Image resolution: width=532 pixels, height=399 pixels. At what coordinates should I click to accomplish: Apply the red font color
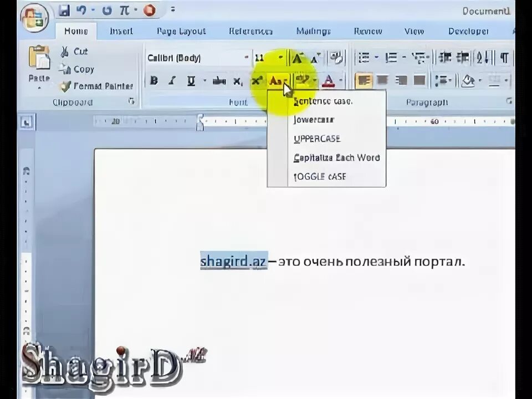click(x=329, y=81)
